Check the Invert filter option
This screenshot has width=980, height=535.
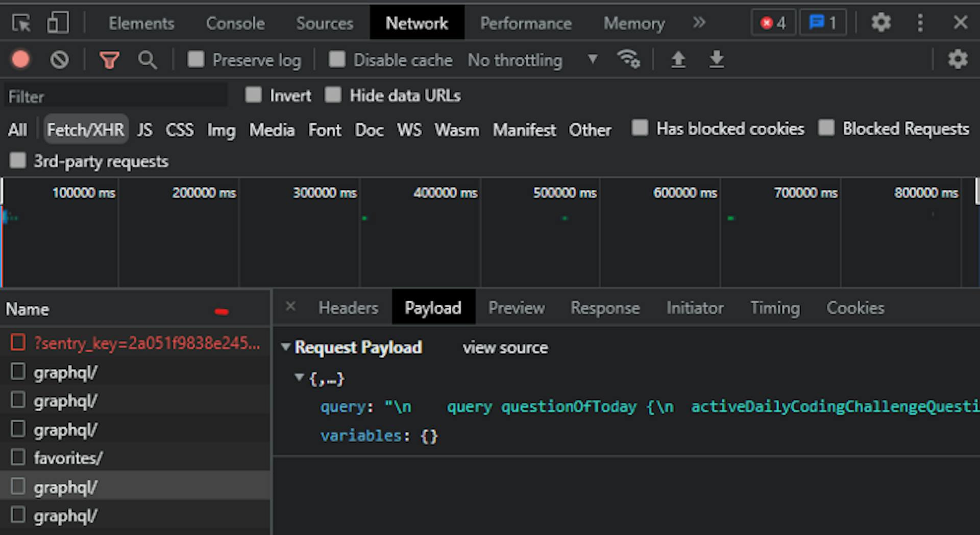(x=253, y=94)
